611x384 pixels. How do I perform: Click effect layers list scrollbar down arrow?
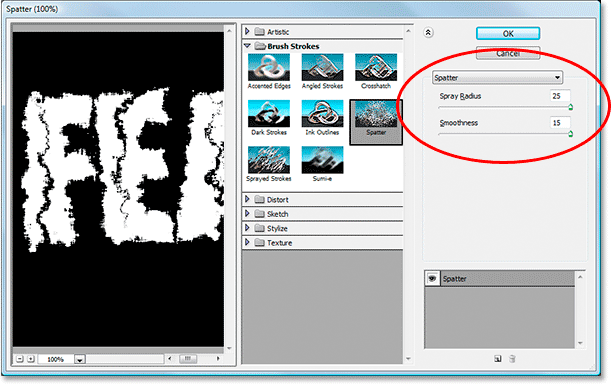pyautogui.click(x=581, y=343)
